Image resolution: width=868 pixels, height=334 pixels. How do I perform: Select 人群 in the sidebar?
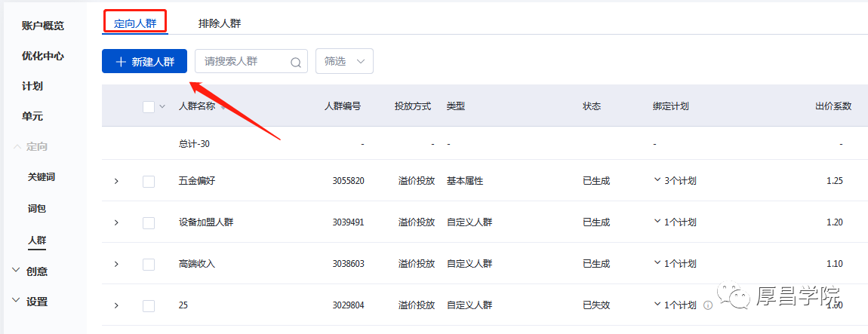pos(36,241)
